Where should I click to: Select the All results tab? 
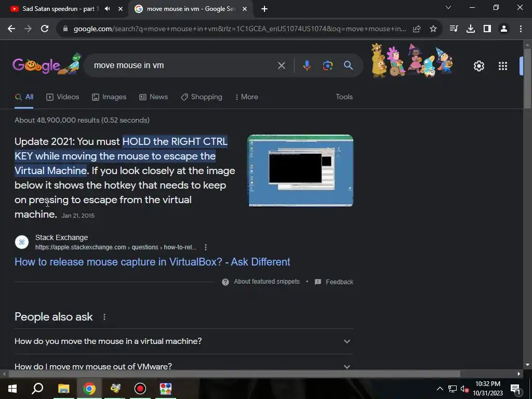click(x=24, y=97)
